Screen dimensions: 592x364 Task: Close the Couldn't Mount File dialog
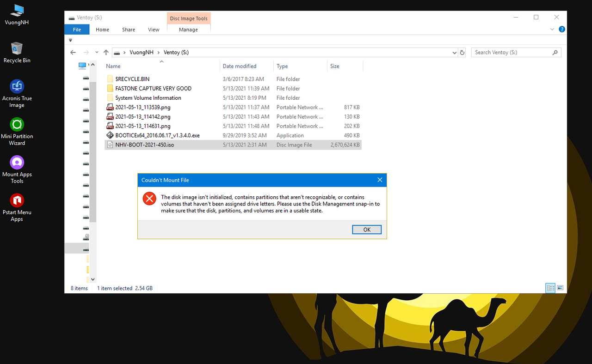click(380, 180)
